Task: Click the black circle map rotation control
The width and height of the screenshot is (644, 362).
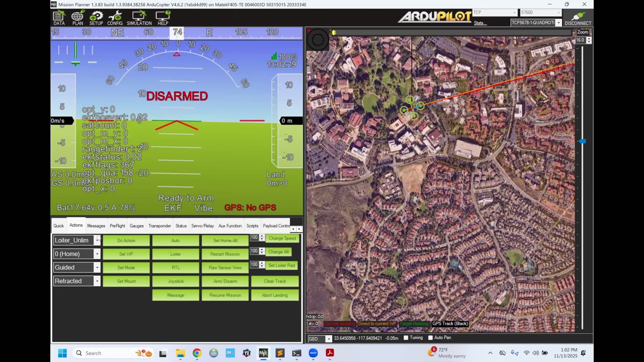Action: (318, 39)
